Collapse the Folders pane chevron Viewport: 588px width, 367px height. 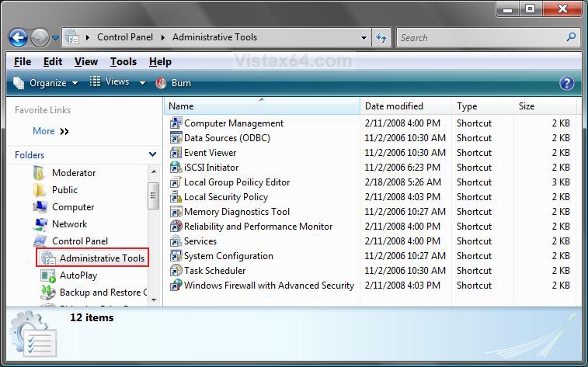(152, 155)
